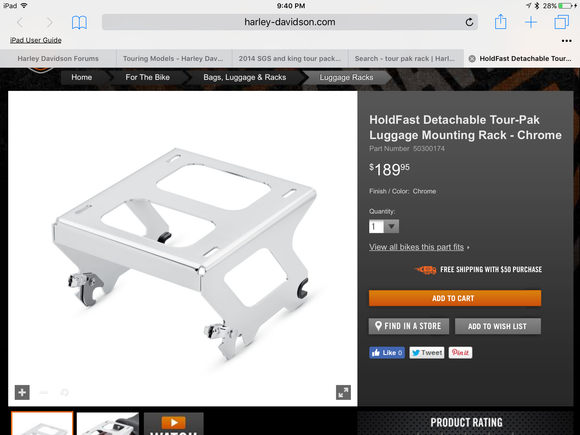Play the Watch video thumbnail
Image resolution: width=580 pixels, height=435 pixels.
tap(173, 424)
